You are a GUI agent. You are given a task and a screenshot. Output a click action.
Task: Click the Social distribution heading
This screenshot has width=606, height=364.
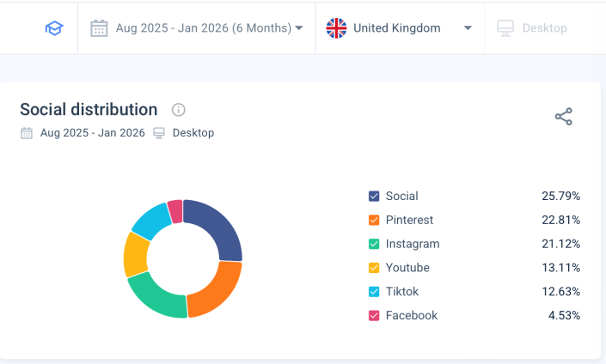tap(89, 110)
